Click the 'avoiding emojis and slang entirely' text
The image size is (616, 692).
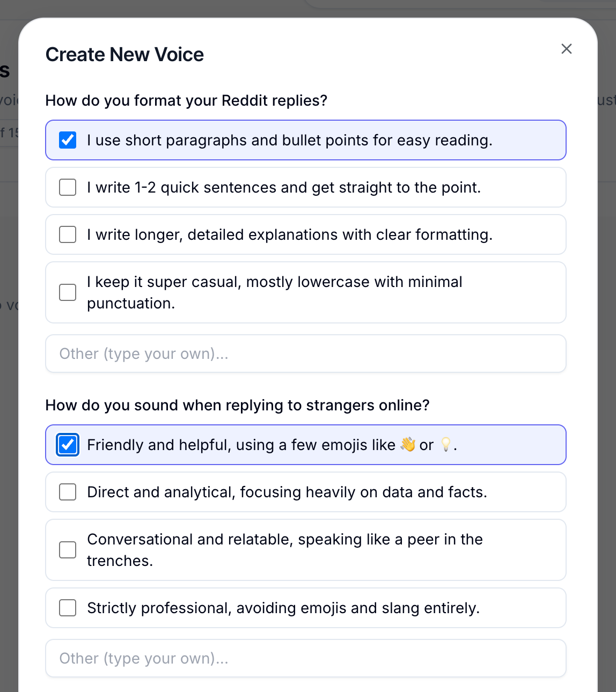[358, 608]
